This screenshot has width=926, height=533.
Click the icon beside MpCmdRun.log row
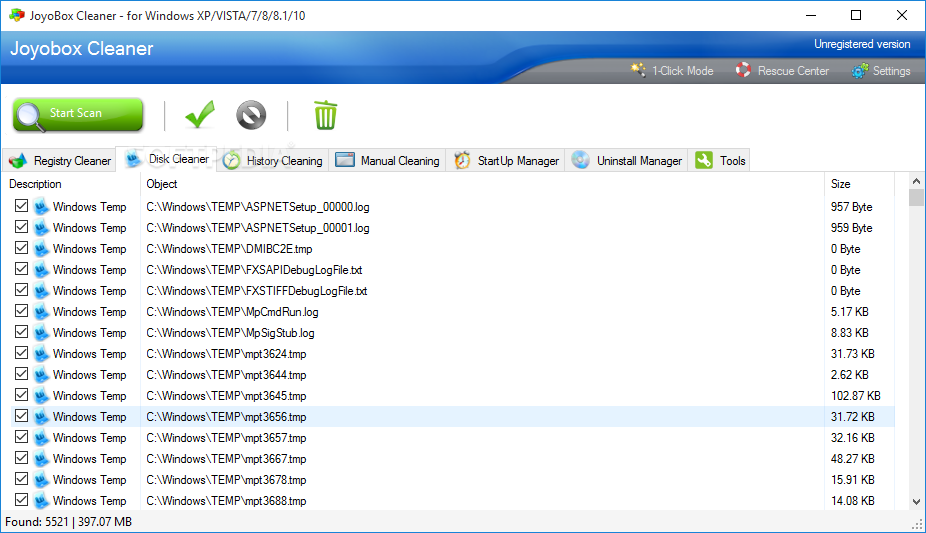click(41, 312)
